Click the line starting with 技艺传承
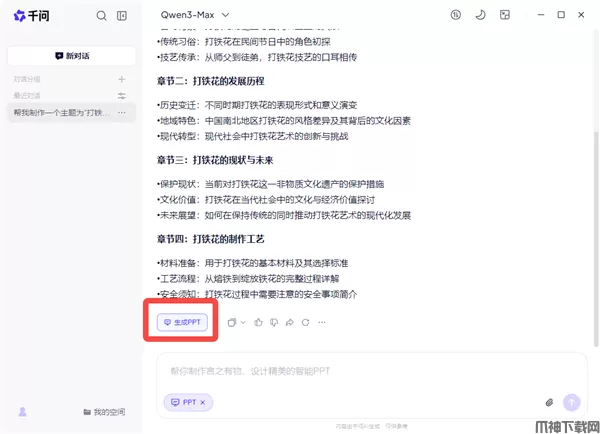Viewport: 600px width, 434px height. (257, 57)
